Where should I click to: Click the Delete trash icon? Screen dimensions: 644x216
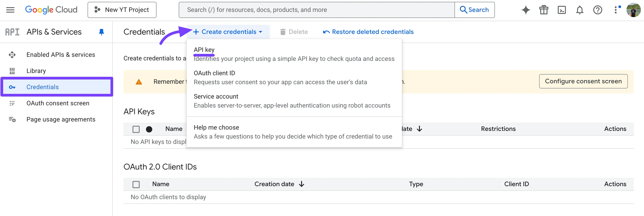point(283,32)
